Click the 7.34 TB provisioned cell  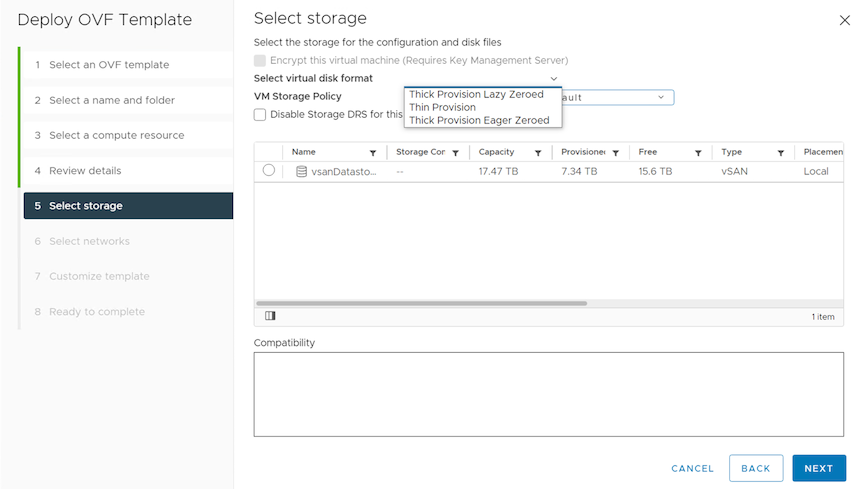(579, 171)
